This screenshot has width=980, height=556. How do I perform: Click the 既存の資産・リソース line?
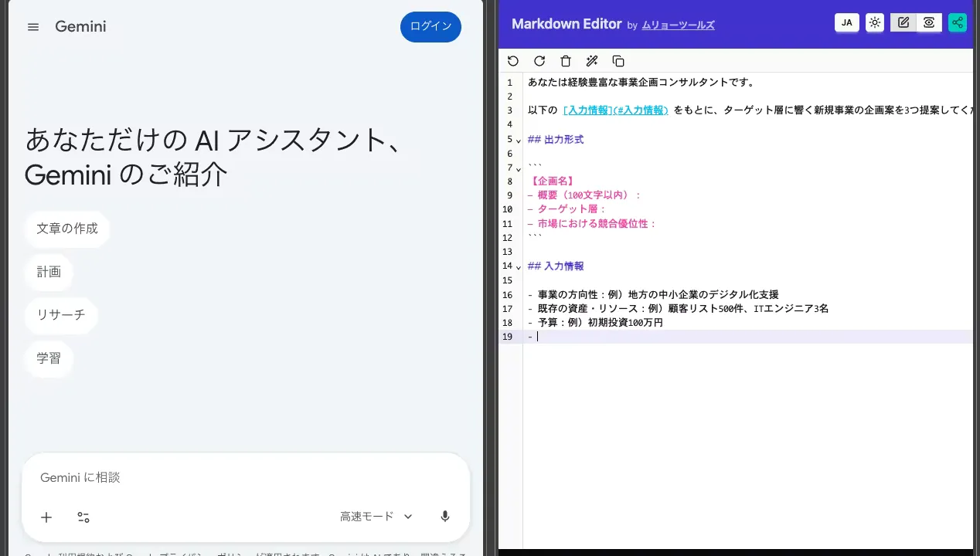pyautogui.click(x=678, y=308)
